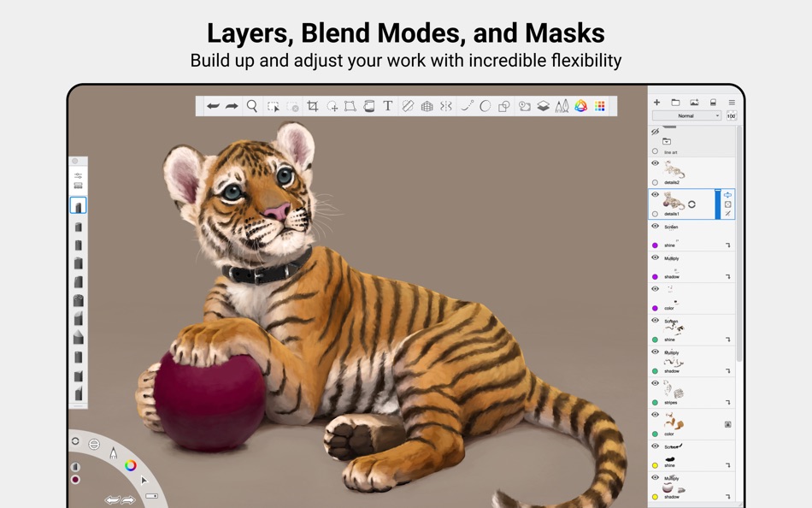812x508 pixels.
Task: Click the purple color label on shine layer
Action: (655, 245)
